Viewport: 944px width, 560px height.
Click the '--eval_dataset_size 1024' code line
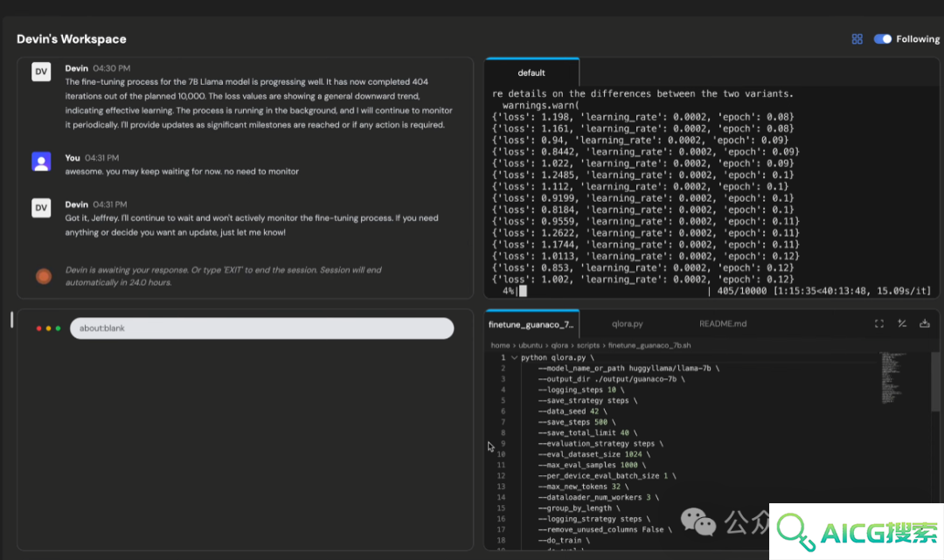[594, 455]
